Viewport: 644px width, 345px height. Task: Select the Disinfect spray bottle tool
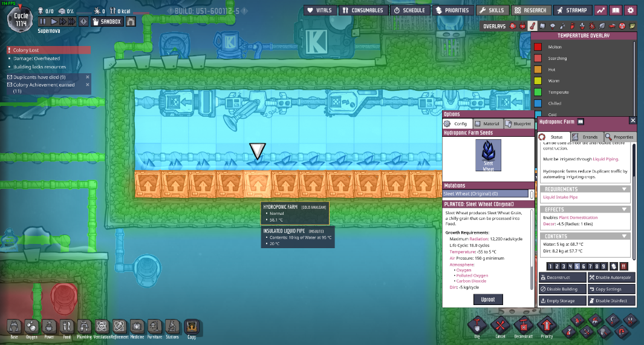pos(569,332)
